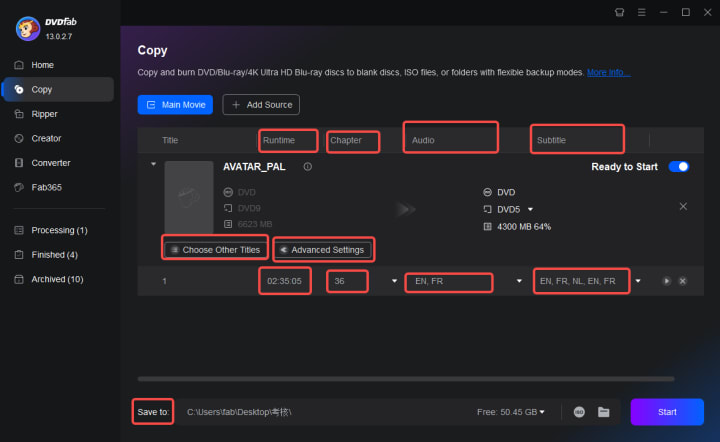View the Processing (1) task list
720x442 pixels.
pos(57,230)
